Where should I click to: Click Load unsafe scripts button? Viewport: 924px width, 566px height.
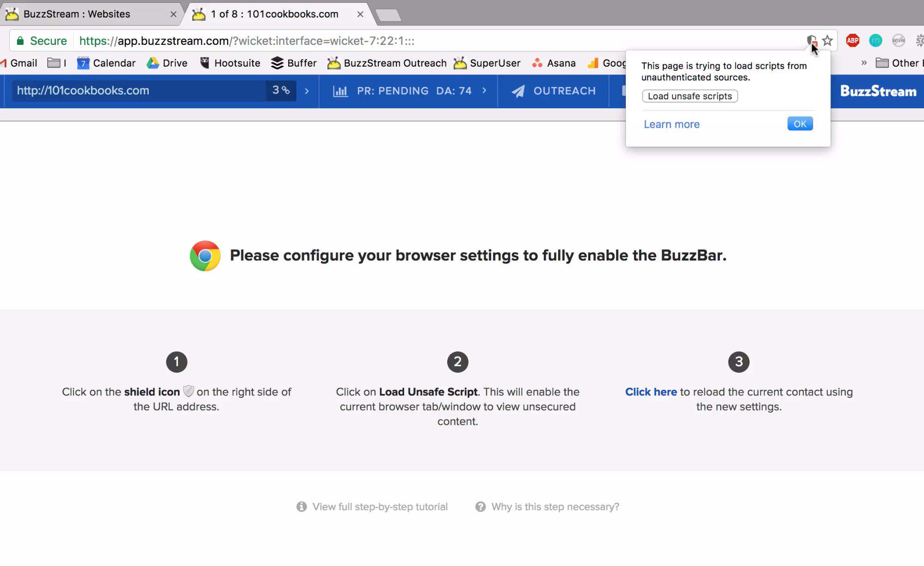(690, 96)
